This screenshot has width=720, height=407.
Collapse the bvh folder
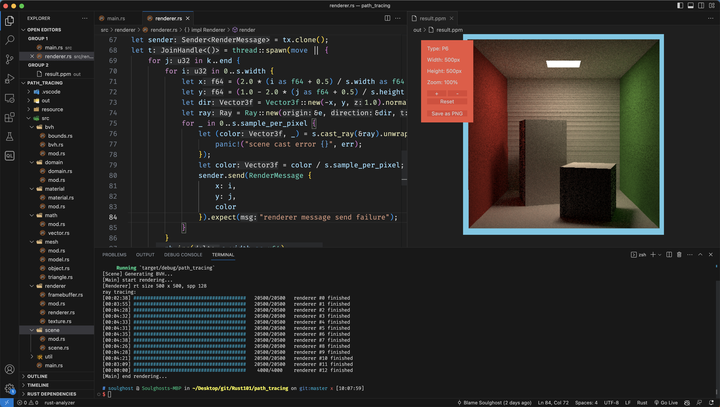49,127
